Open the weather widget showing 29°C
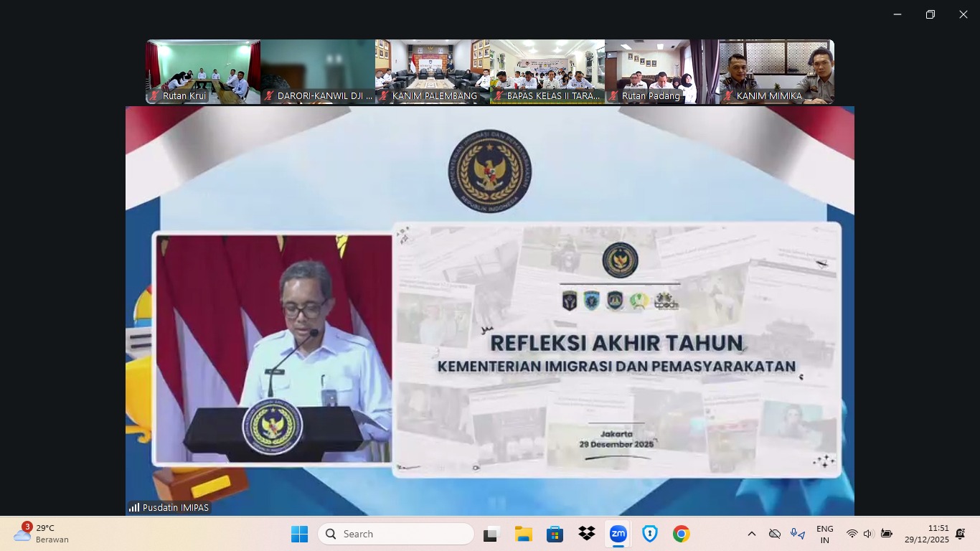The image size is (980, 551). pyautogui.click(x=43, y=534)
